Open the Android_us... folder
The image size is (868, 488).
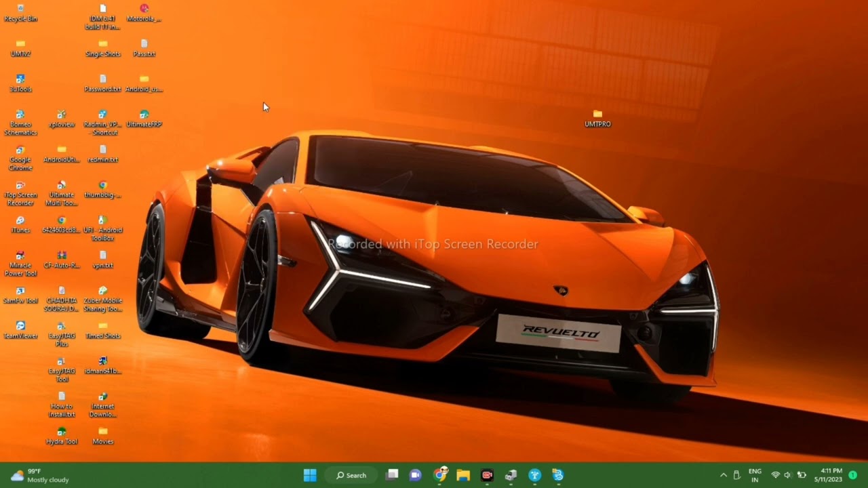[144, 83]
